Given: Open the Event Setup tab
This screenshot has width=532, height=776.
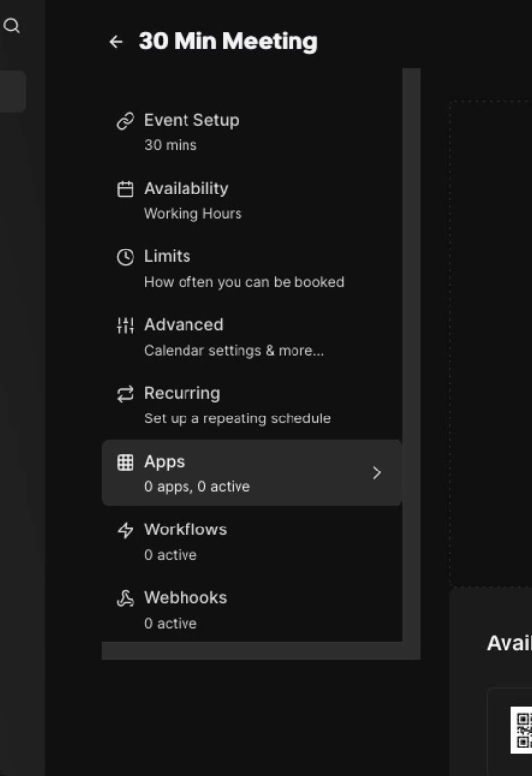Looking at the screenshot, I should click(252, 133).
